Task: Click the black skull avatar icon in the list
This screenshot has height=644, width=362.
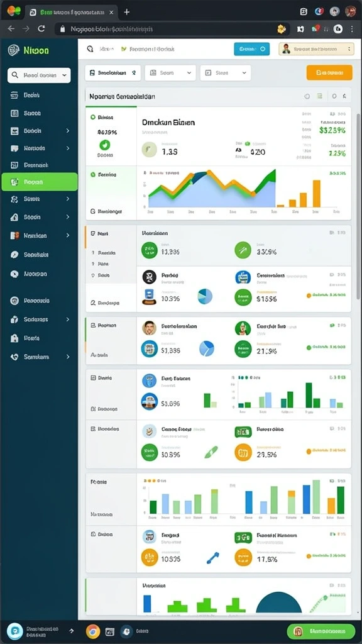Action: 149,277
